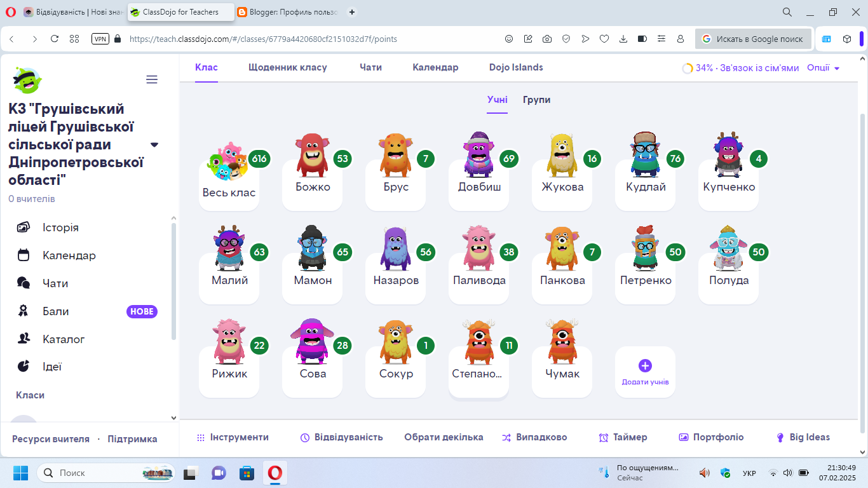Open the Календар tab in the top navigation
Image resolution: width=868 pixels, height=488 pixels.
435,67
